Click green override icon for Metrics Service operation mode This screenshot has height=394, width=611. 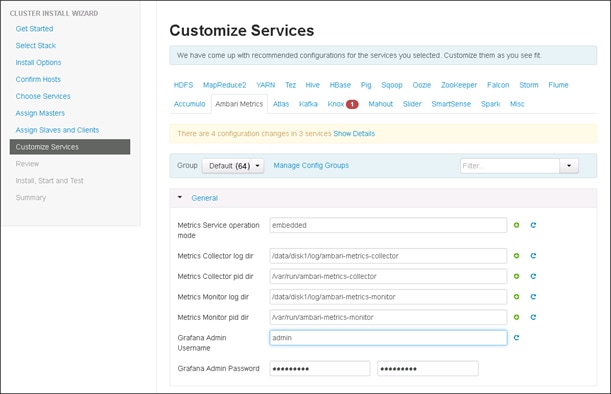(x=516, y=225)
